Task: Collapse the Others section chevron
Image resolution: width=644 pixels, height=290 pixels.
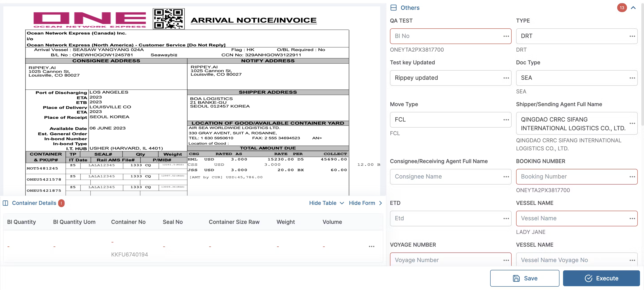Action: click(633, 8)
